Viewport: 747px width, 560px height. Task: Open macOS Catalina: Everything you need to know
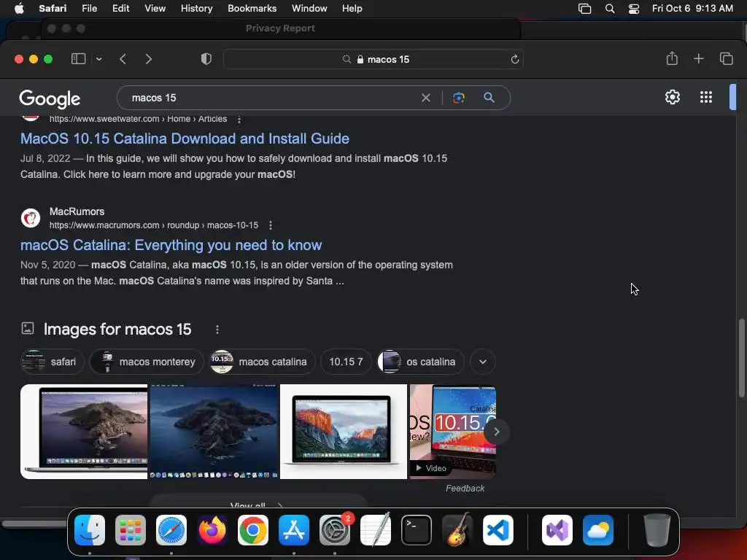pyautogui.click(x=171, y=245)
